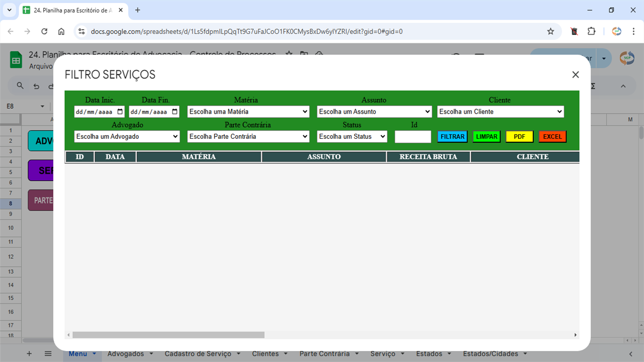The image size is (644, 362).
Task: Click the Id input field
Action: coord(413,137)
